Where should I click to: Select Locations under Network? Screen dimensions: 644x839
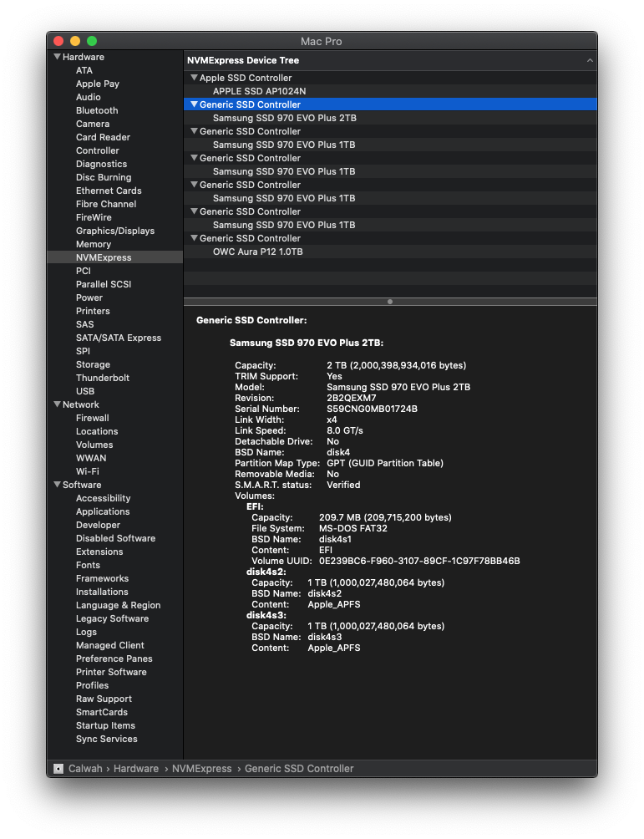pos(97,431)
